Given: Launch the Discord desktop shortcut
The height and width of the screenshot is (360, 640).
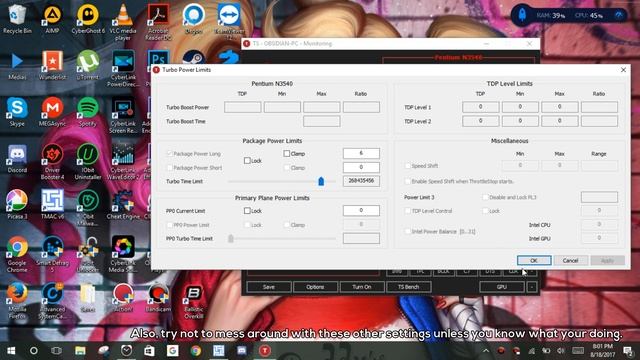Looking at the screenshot, I should pyautogui.click(x=17, y=158).
